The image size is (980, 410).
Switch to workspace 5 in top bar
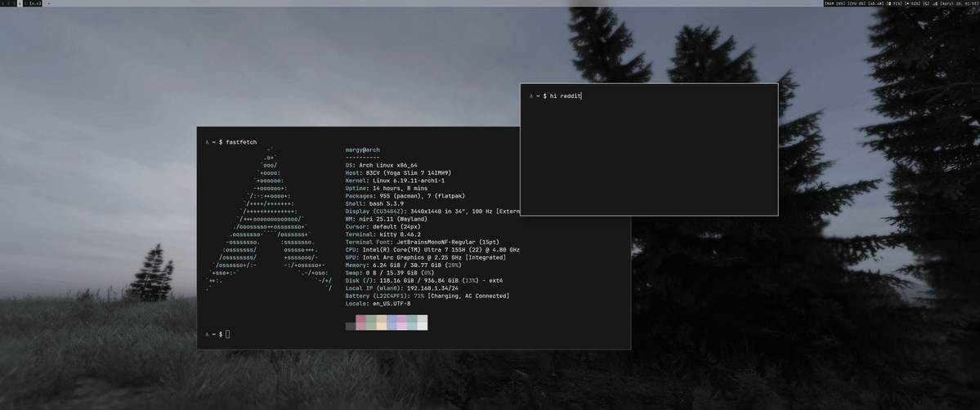tap(25, 3)
